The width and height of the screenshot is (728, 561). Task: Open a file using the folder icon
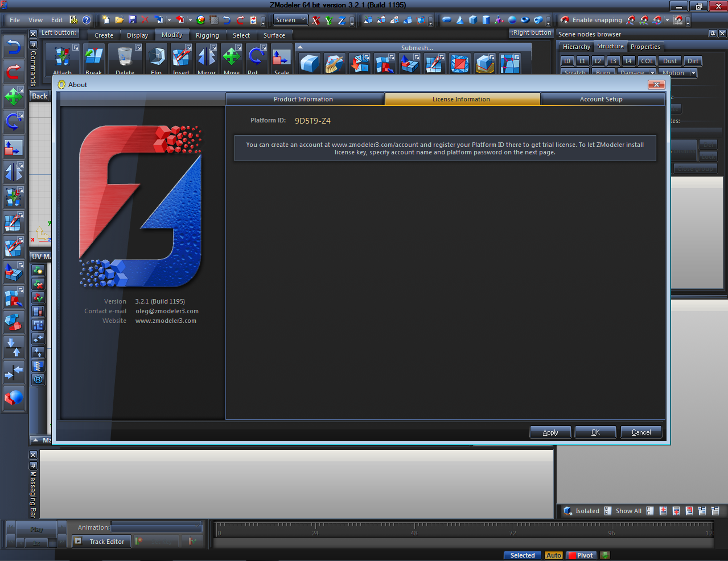coord(119,20)
